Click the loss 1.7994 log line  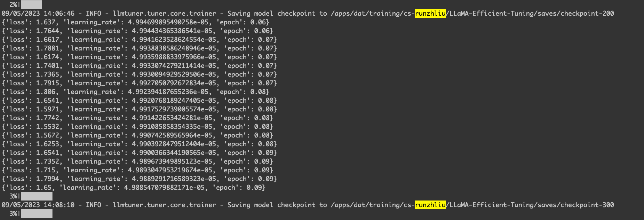(139, 179)
